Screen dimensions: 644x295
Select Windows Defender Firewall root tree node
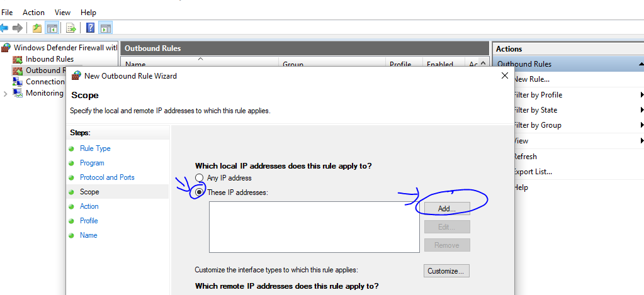[x=65, y=48]
